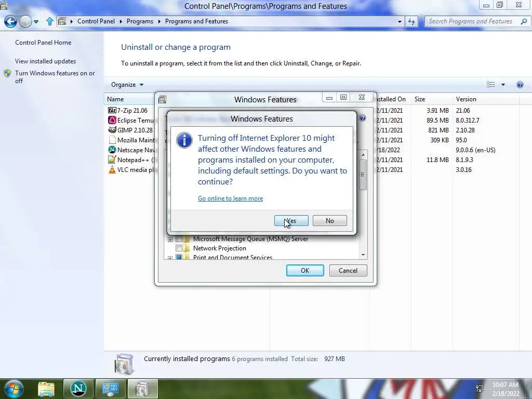The width and height of the screenshot is (532, 399).
Task: Select the 7-Zip 21.06 icon
Action: [x=112, y=110]
